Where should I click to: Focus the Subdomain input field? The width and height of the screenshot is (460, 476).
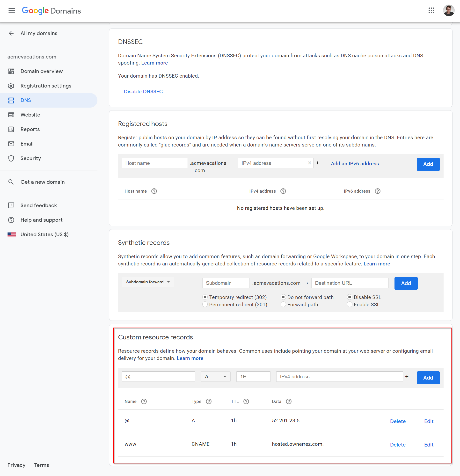(226, 283)
